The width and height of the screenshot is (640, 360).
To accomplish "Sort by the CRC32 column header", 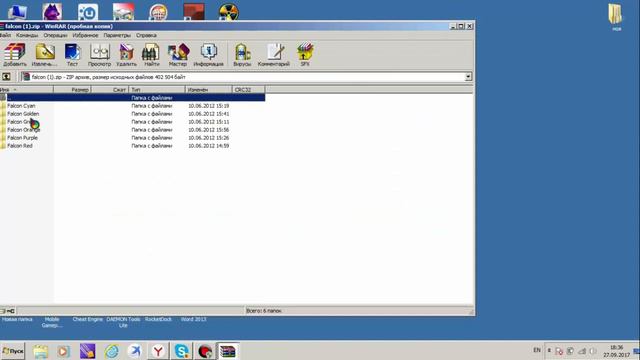I will pyautogui.click(x=249, y=89).
